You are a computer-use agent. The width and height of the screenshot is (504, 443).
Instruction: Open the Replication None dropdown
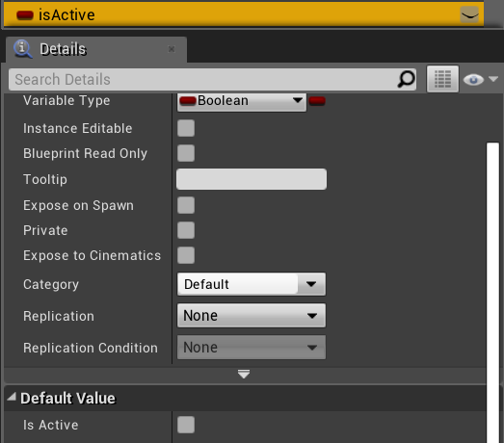click(x=251, y=316)
